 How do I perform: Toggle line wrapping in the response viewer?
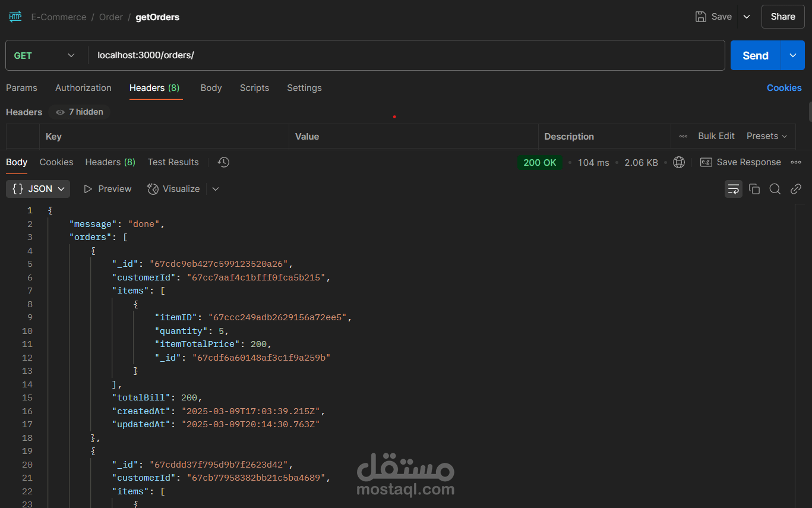coord(734,188)
